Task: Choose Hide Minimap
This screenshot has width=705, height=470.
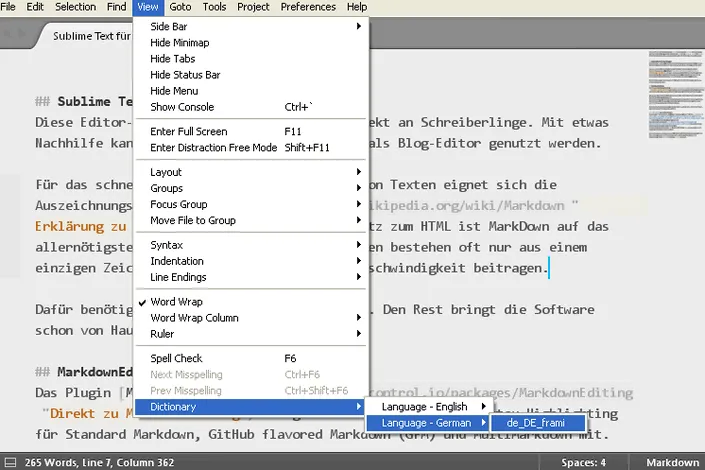Action: click(x=251, y=43)
